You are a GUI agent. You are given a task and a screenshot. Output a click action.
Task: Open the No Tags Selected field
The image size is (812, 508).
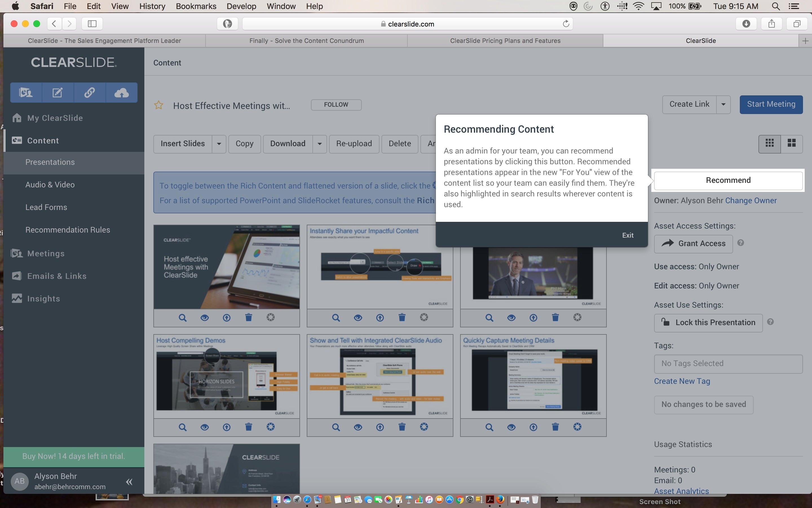pyautogui.click(x=728, y=364)
